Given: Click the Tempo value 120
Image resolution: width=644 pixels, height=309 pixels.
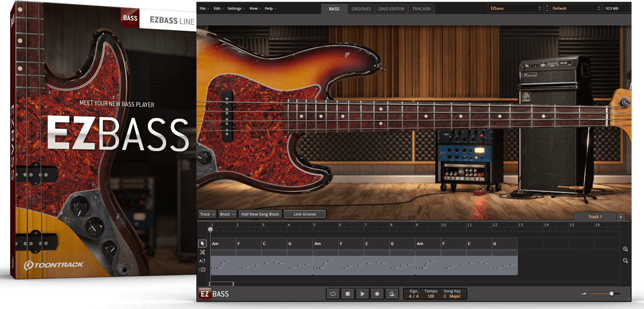Looking at the screenshot, I should pos(431,296).
